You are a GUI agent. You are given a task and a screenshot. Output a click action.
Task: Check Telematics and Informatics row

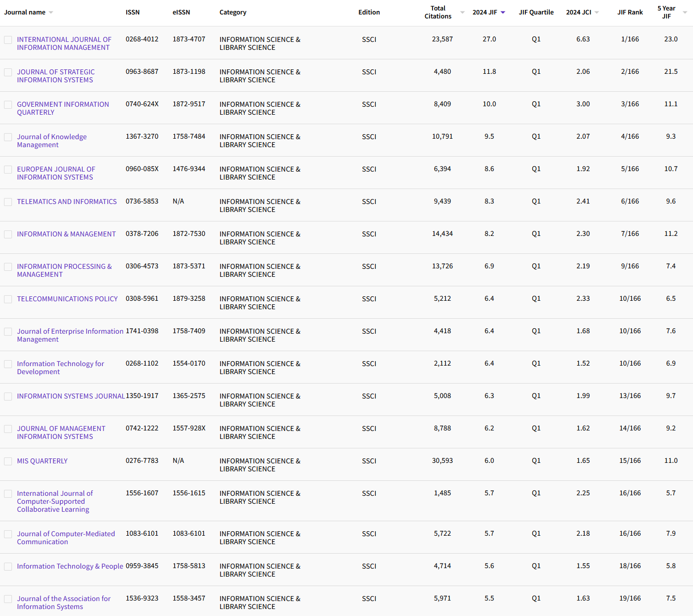click(x=8, y=202)
